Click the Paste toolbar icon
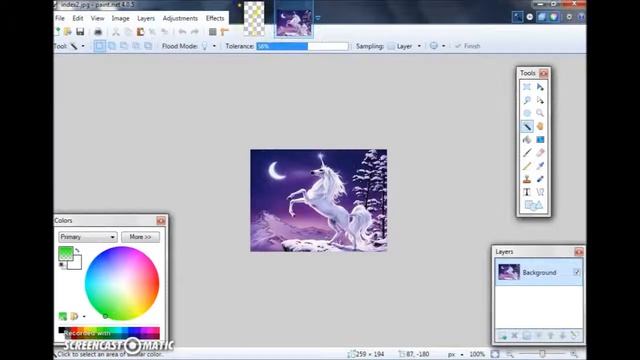This screenshot has height=360, width=640. click(140, 32)
